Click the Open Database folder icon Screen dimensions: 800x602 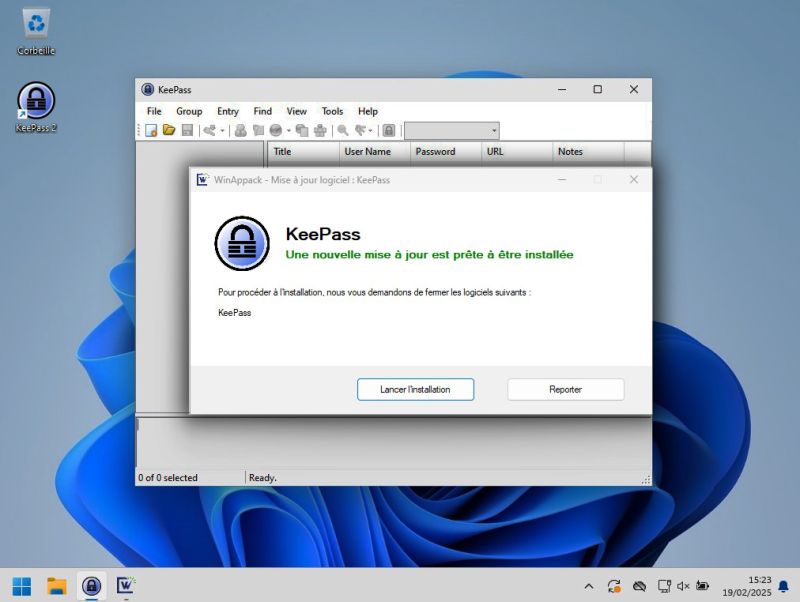point(169,130)
